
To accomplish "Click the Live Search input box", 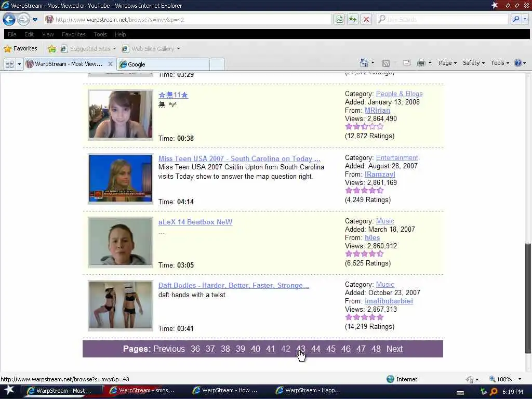I will 443,19.
